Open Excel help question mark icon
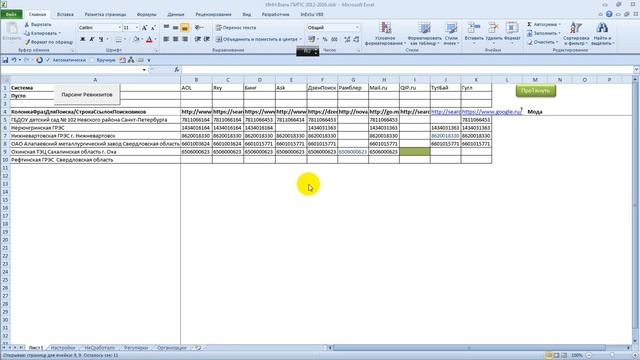Viewport: 640px width, 360px height. click(x=609, y=14)
